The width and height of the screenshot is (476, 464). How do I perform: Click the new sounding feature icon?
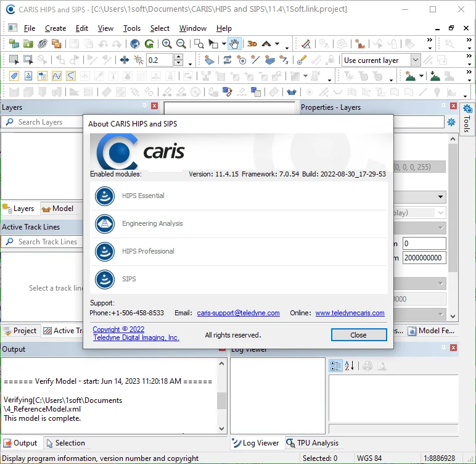click(x=284, y=60)
